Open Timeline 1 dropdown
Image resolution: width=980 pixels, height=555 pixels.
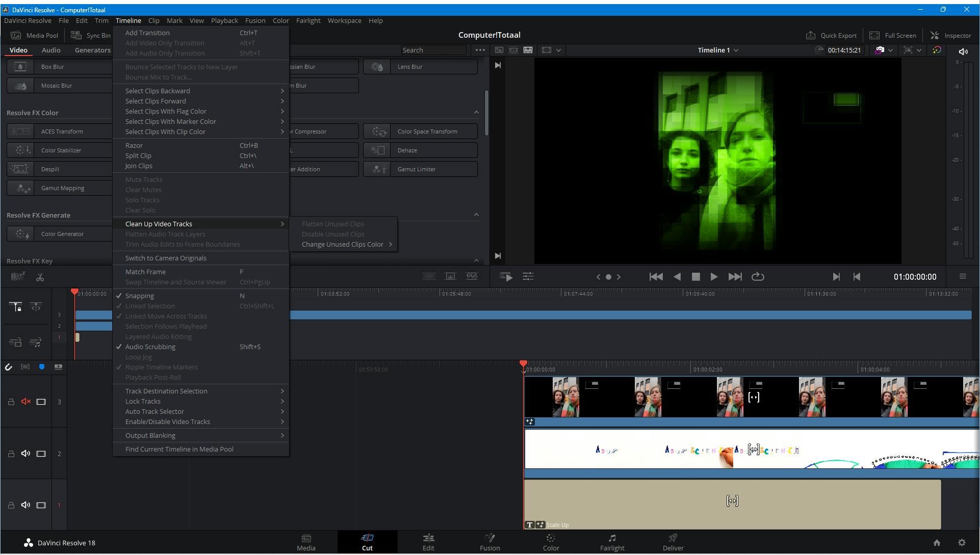(718, 50)
